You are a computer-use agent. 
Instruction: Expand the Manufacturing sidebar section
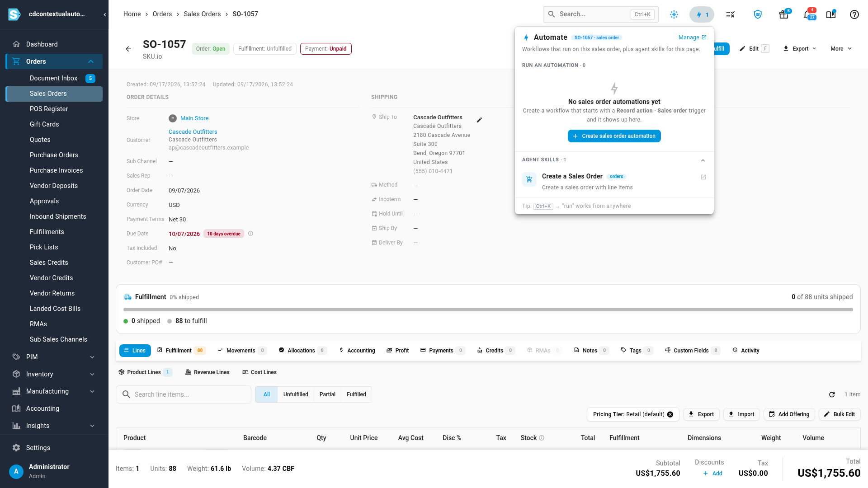click(x=92, y=391)
